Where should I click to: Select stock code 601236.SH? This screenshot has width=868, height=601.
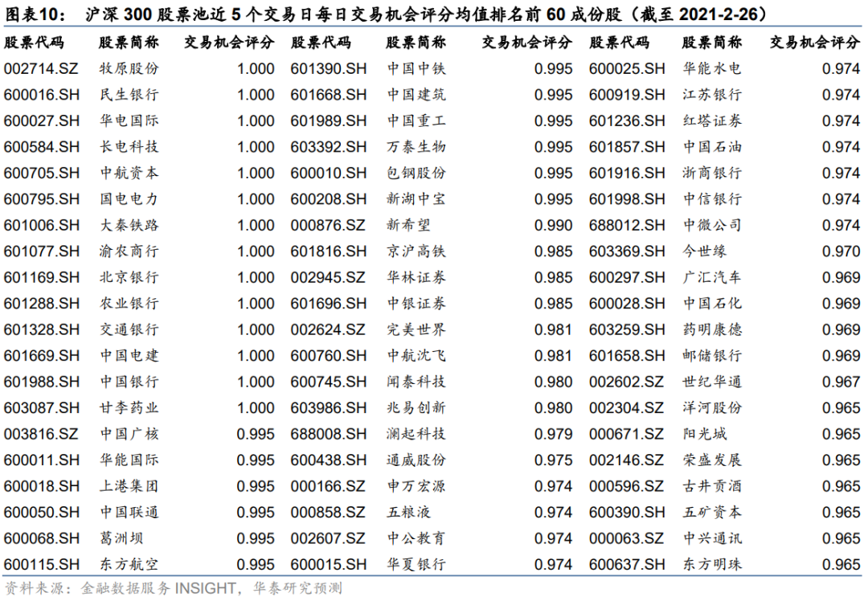[x=627, y=121]
